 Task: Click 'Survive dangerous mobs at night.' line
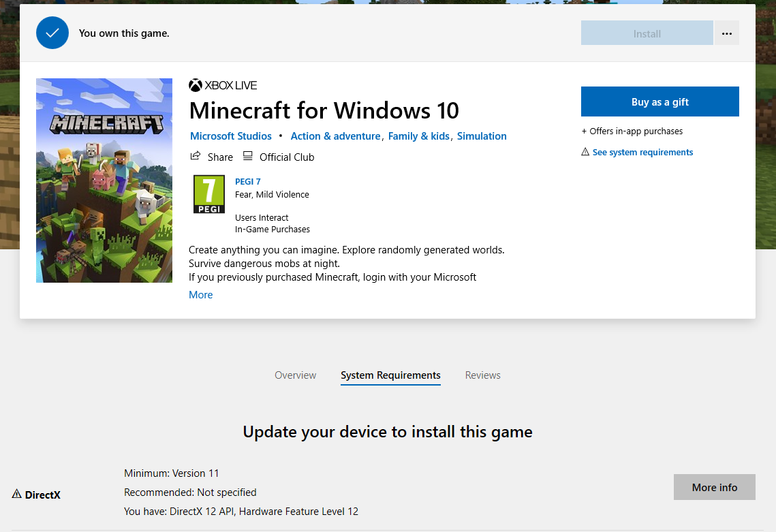[264, 264]
